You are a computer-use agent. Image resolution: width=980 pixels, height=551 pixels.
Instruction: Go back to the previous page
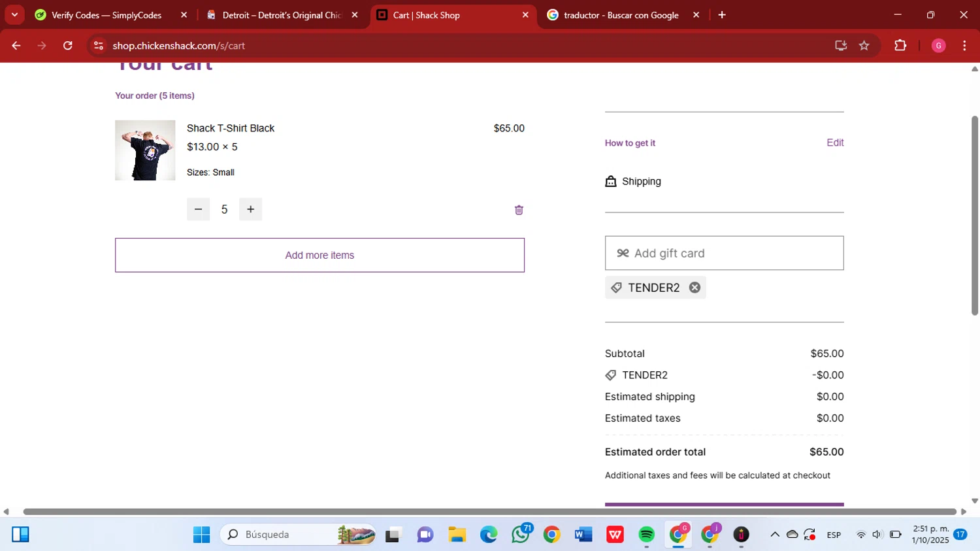(x=16, y=46)
